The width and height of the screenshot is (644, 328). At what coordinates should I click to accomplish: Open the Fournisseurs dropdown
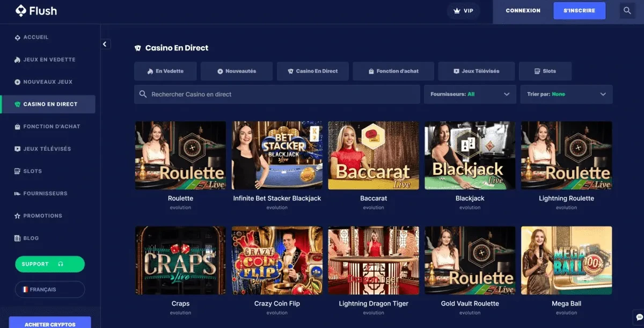click(470, 94)
